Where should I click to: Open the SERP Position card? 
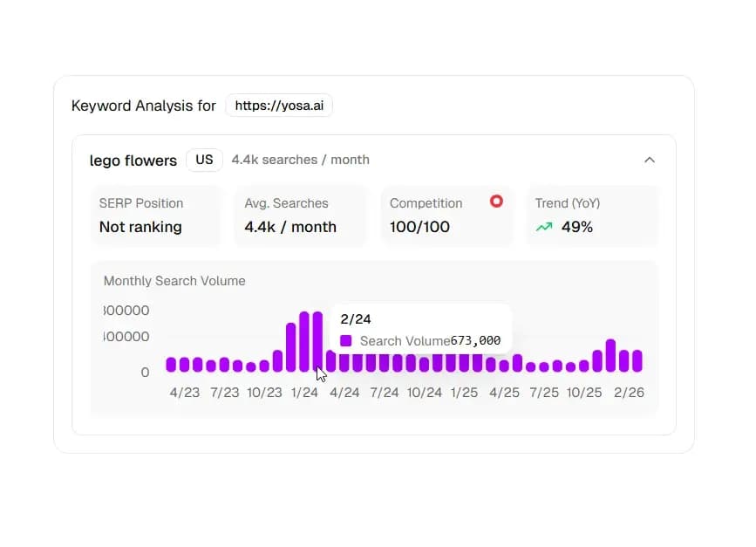point(155,215)
